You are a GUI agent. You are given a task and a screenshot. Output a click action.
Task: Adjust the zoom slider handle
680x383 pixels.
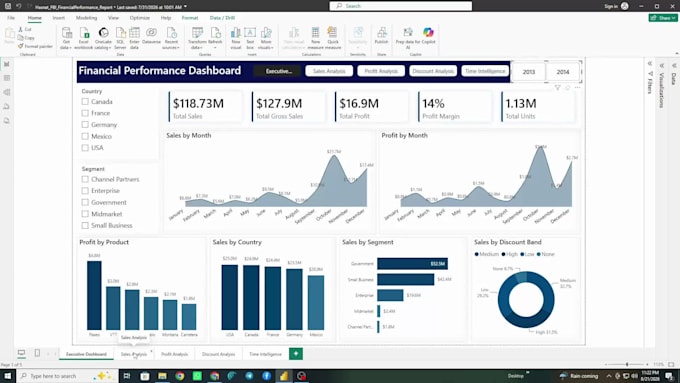[x=627, y=364]
